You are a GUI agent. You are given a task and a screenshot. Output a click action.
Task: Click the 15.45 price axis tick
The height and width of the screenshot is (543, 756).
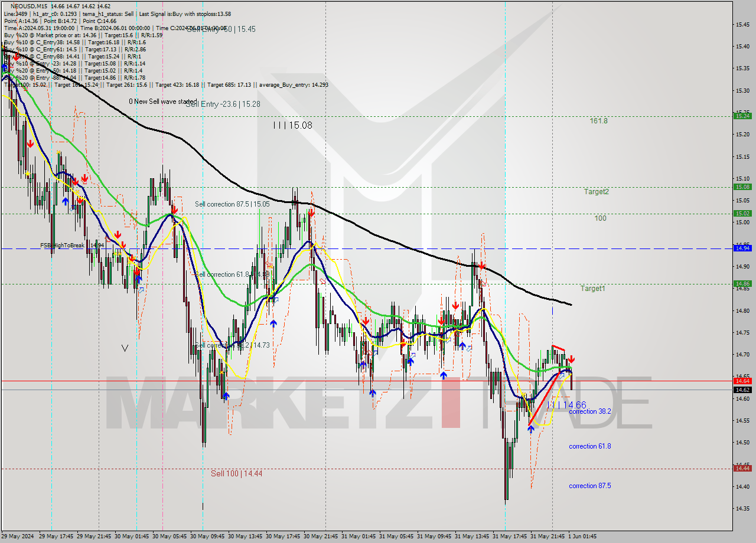[742, 25]
